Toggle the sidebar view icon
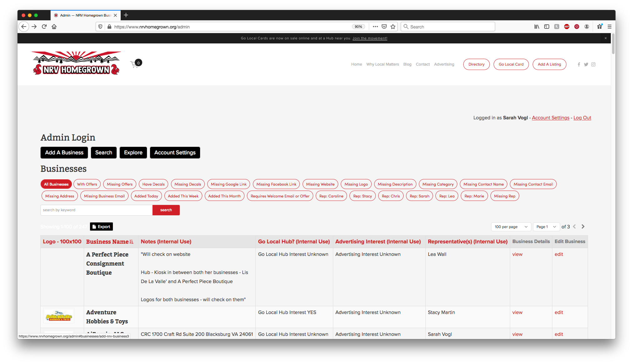 click(547, 27)
